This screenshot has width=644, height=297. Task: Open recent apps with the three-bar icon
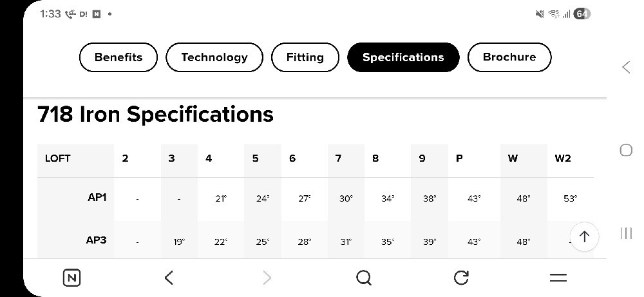pyautogui.click(x=626, y=233)
